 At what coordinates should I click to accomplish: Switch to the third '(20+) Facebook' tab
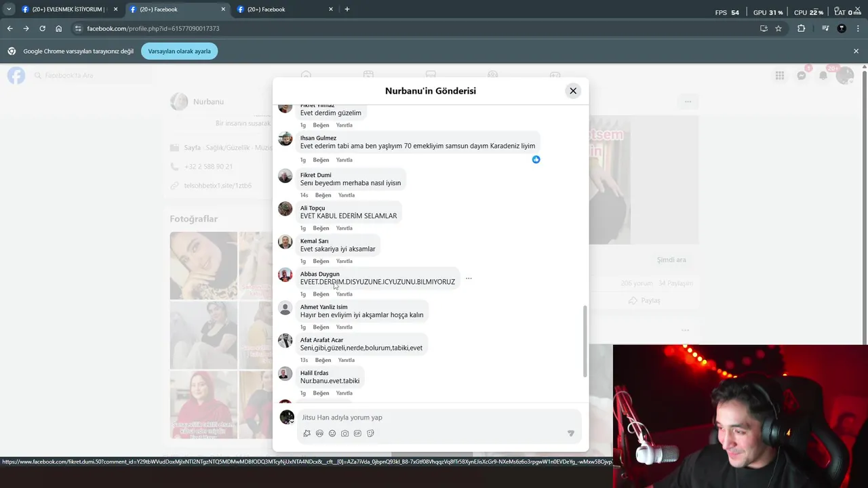(285, 9)
